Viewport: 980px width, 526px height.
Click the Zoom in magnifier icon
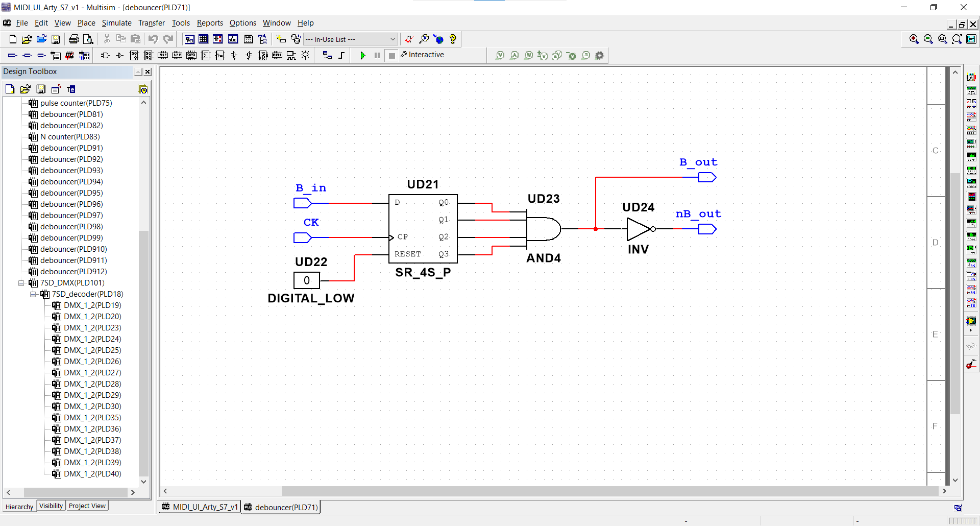pos(914,39)
